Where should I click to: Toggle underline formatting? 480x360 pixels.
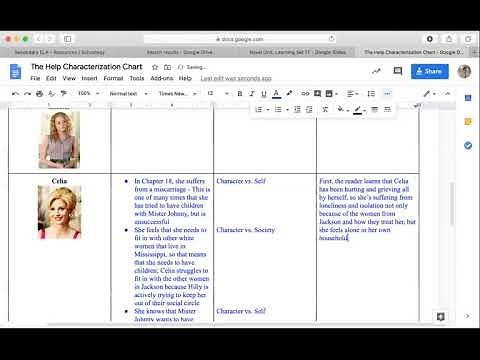[x=264, y=94]
